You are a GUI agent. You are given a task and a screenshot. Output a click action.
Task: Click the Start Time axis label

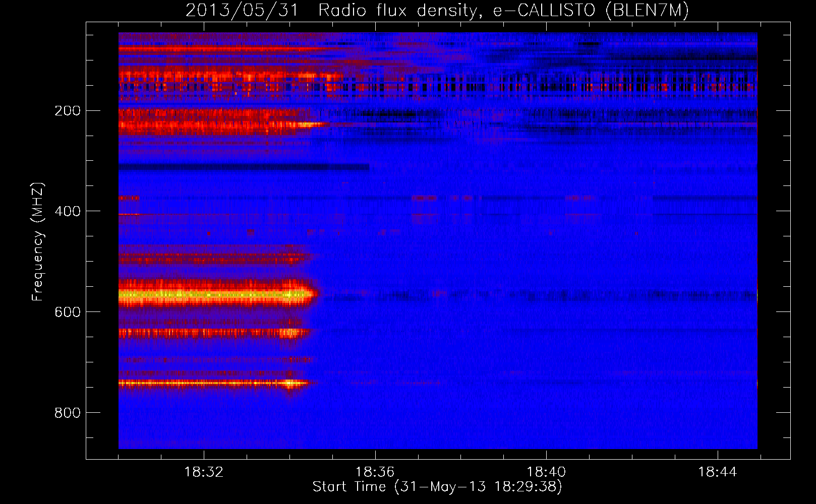coord(437,487)
